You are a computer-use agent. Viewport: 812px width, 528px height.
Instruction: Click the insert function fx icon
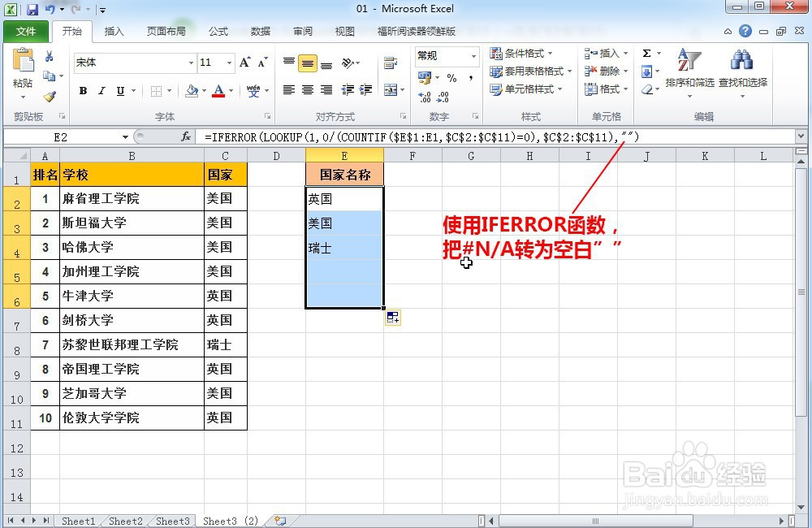tap(187, 136)
